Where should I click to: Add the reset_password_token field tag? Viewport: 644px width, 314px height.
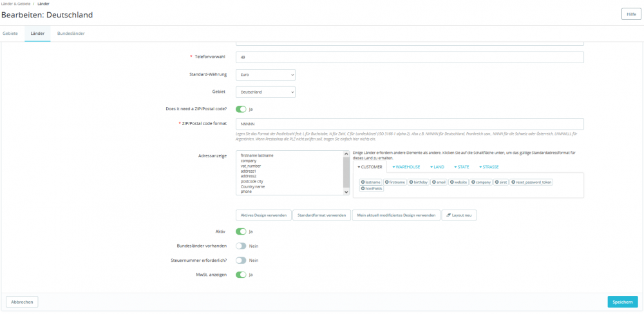pos(531,182)
